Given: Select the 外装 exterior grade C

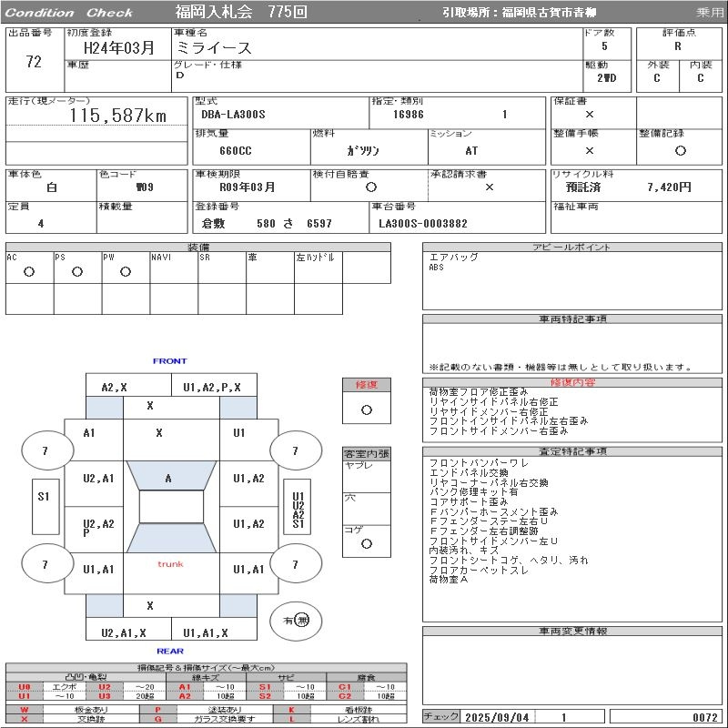Looking at the screenshot, I should [656, 78].
